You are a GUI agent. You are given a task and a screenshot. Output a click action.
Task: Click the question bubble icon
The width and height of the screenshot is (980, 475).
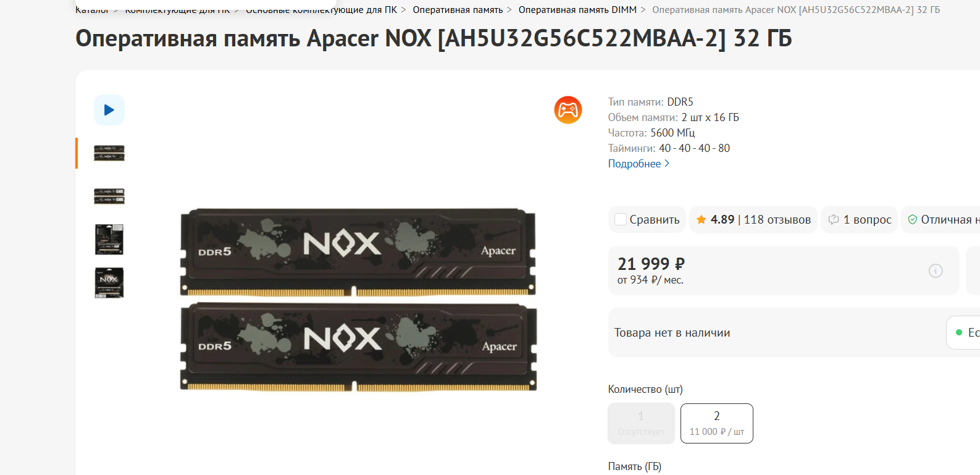834,219
